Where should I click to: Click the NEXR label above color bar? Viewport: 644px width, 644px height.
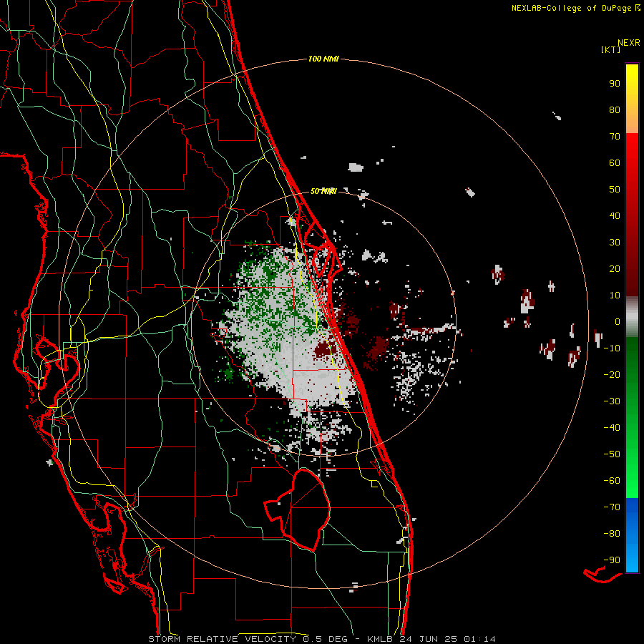click(629, 43)
